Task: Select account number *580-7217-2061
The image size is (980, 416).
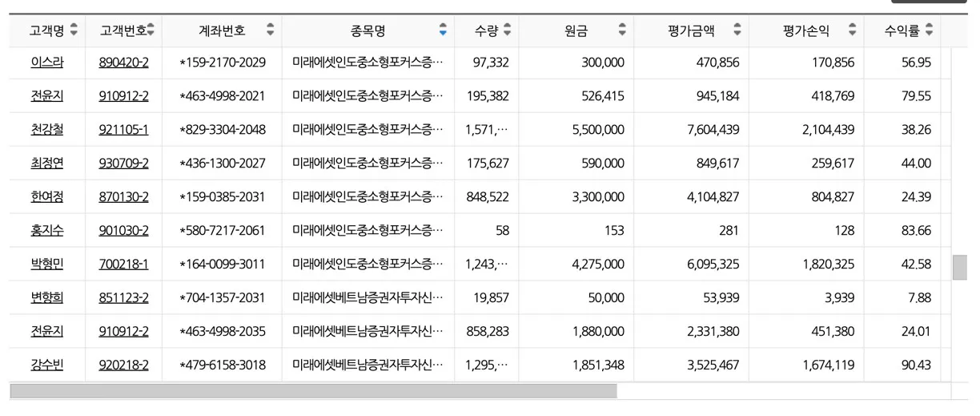Action: coord(223,230)
